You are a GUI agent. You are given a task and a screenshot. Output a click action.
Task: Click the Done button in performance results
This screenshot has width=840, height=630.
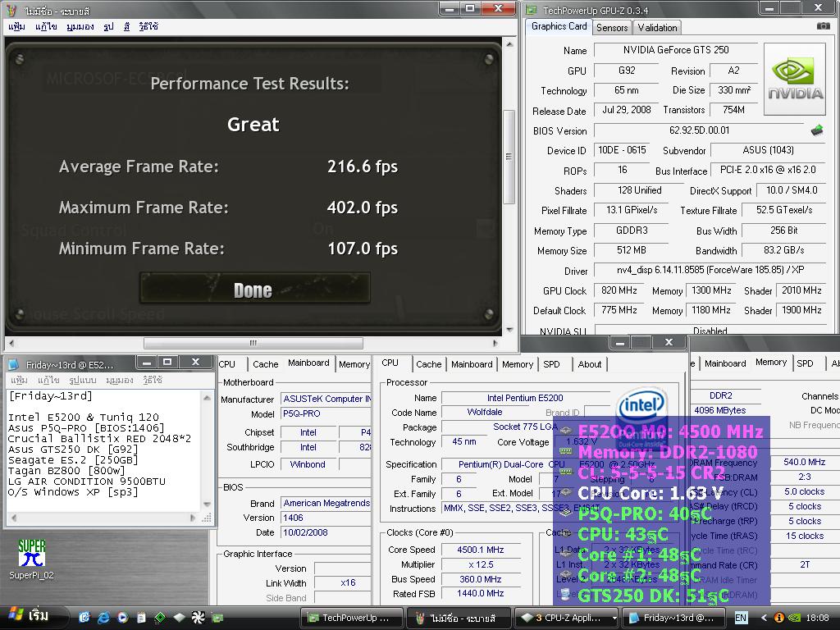coord(254,290)
